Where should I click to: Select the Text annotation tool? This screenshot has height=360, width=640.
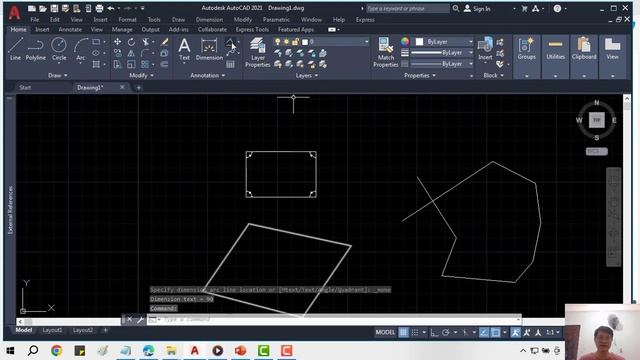184,49
